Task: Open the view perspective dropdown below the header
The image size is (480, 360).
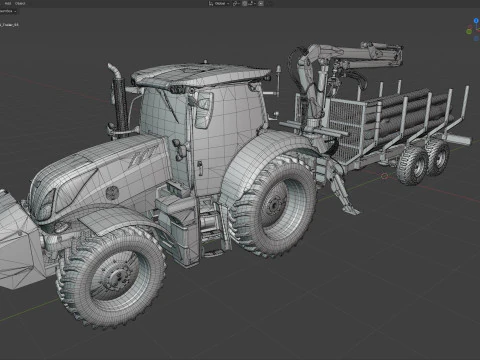Action: point(8,11)
